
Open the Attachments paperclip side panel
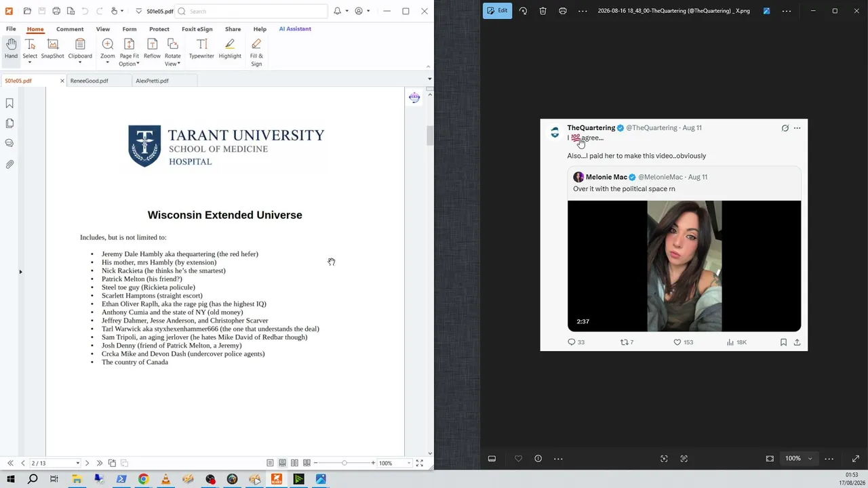pyautogui.click(x=9, y=164)
